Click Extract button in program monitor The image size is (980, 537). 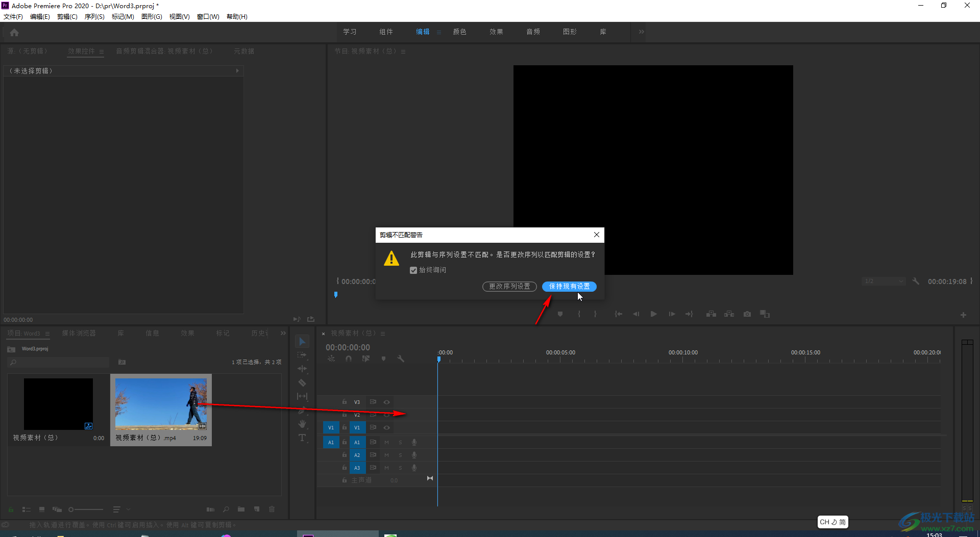(729, 314)
